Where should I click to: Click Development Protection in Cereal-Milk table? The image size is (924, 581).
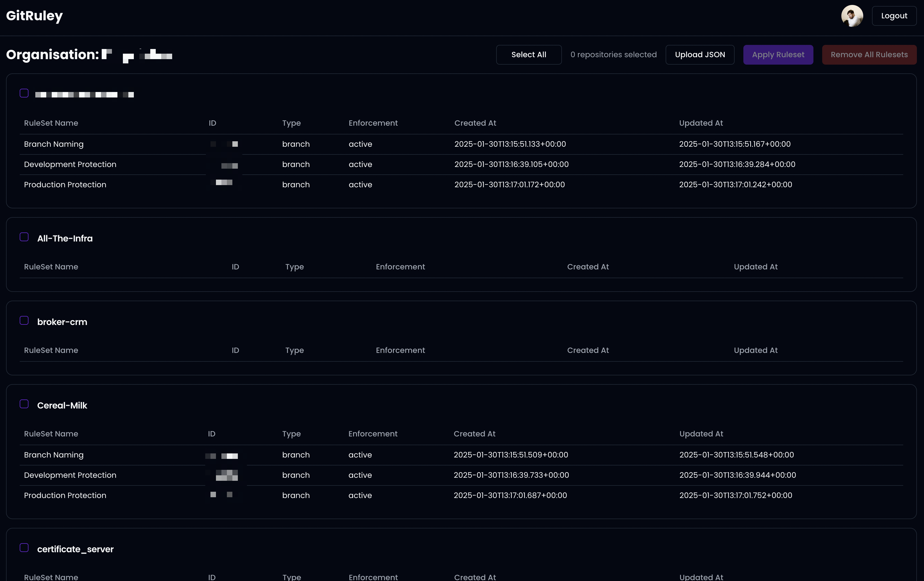(70, 475)
